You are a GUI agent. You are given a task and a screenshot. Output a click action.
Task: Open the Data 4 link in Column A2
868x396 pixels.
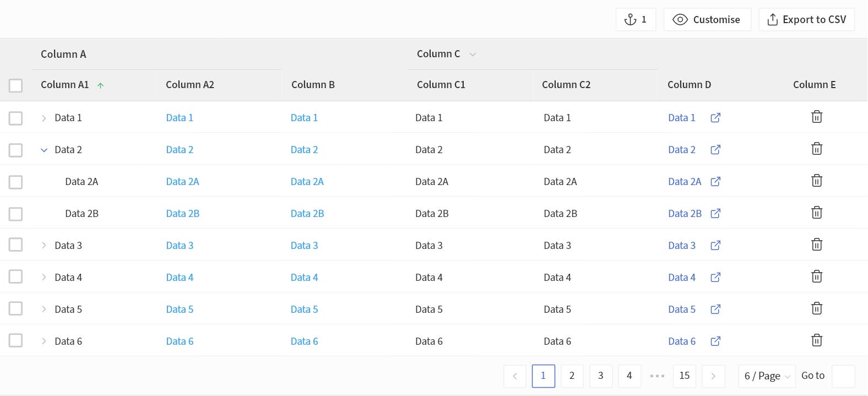coord(180,278)
